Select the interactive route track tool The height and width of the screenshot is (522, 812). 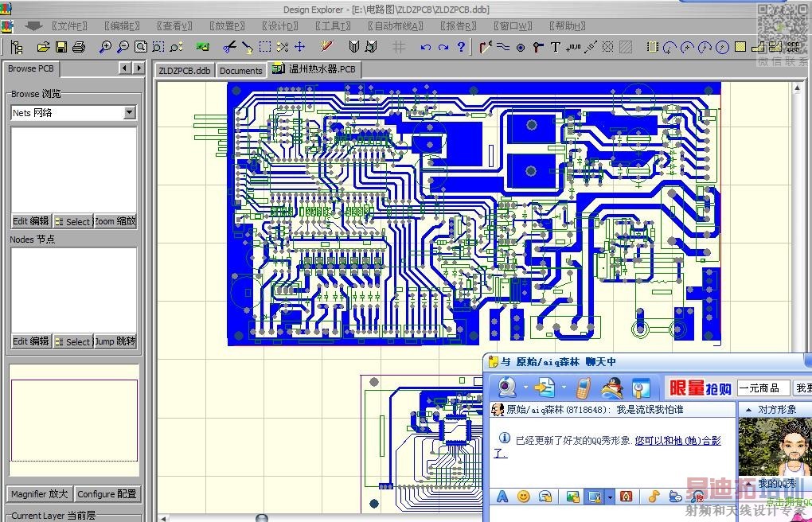click(x=486, y=48)
